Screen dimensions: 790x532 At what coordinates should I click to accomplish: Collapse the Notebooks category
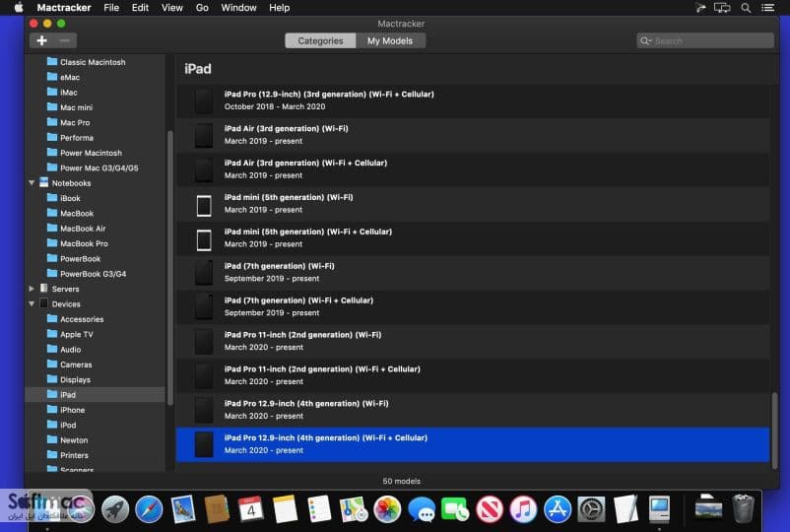pos(32,183)
